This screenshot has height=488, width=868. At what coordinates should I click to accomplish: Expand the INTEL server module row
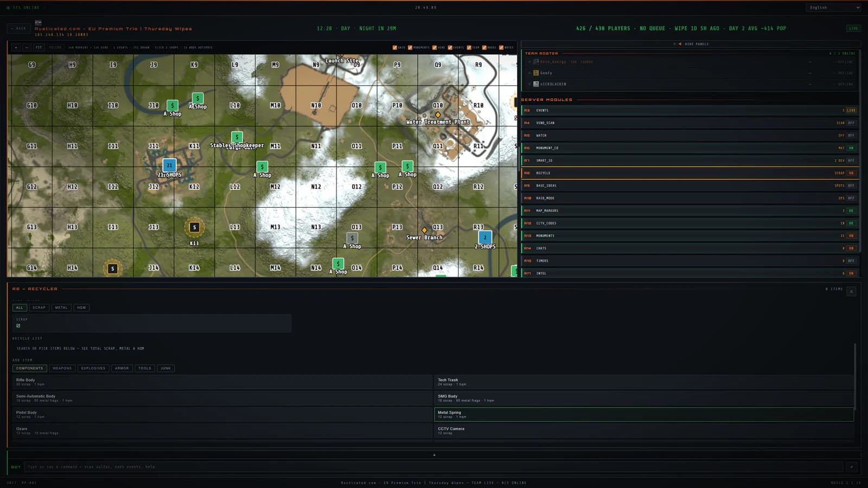(690, 273)
